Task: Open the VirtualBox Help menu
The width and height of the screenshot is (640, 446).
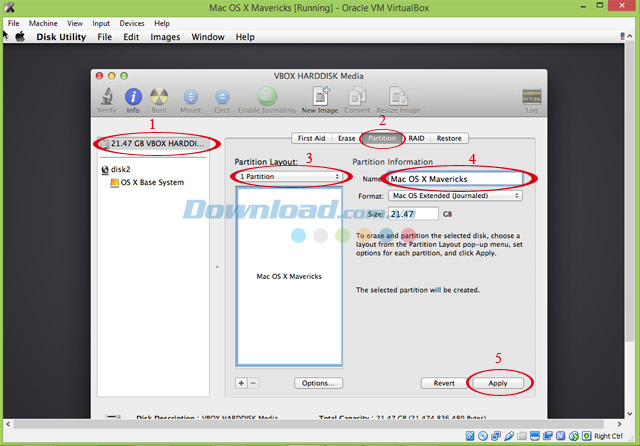Action: coord(162,23)
